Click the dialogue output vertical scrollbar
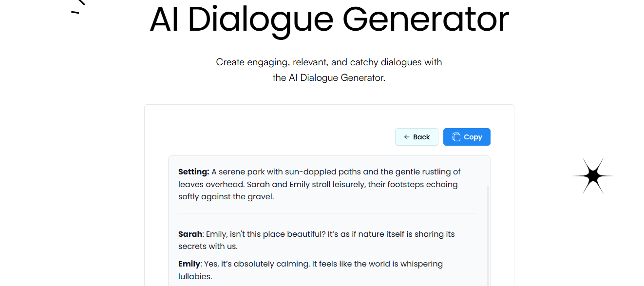The width and height of the screenshot is (644, 286). [x=488, y=234]
